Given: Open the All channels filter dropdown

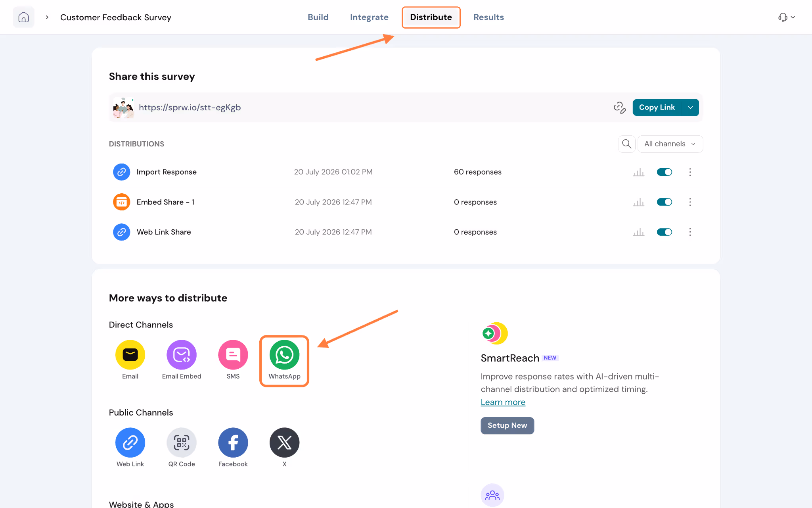Looking at the screenshot, I should [670, 144].
